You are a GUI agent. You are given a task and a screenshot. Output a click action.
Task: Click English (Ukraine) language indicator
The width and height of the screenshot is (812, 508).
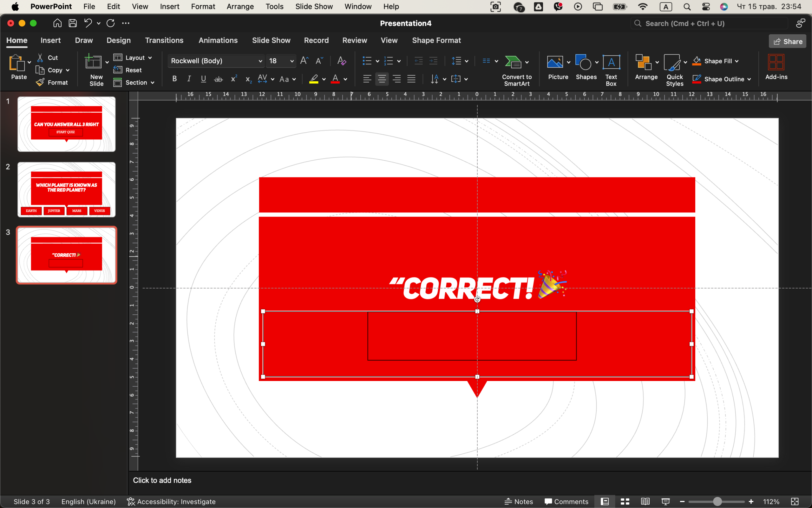(88, 502)
